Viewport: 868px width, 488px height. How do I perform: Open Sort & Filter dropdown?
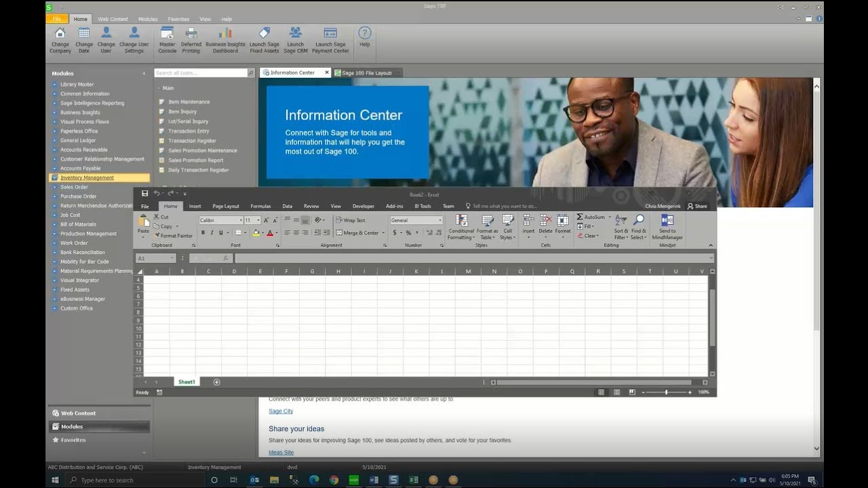point(621,227)
